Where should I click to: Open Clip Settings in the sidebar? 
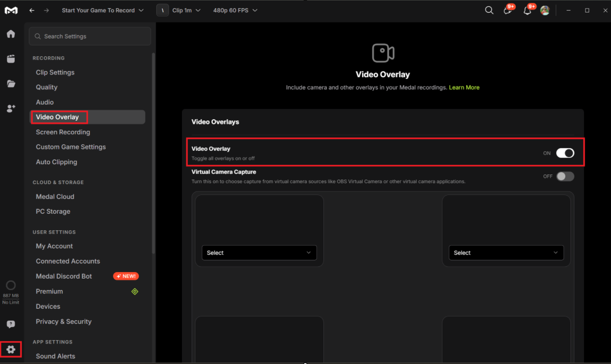coord(87,72)
